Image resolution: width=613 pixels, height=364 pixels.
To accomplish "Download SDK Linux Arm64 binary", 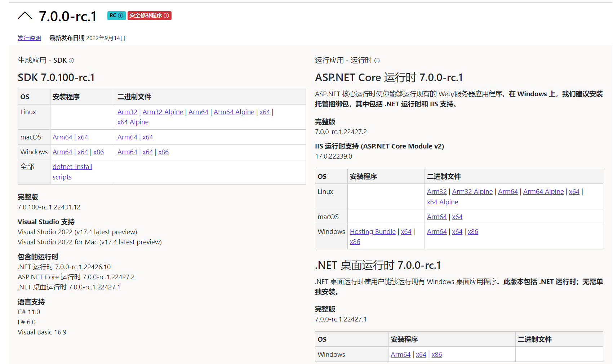I will 198,112.
